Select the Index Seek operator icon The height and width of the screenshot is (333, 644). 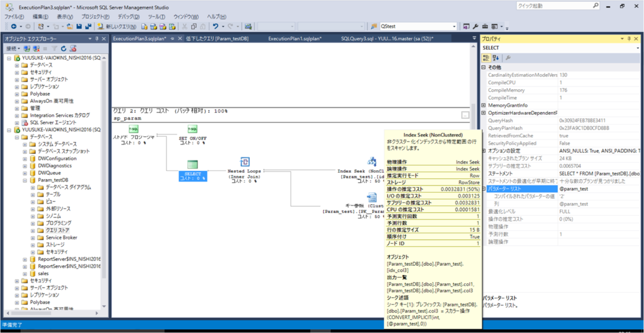[x=372, y=161]
